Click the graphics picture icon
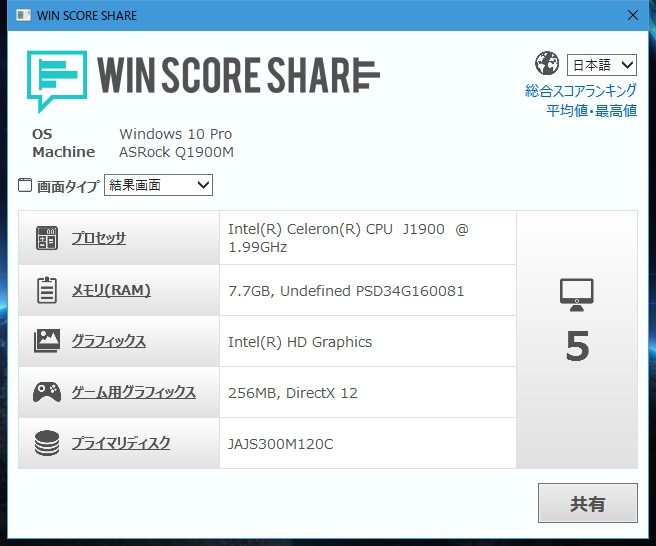Viewport: 656px width, 546px height. pos(46,341)
